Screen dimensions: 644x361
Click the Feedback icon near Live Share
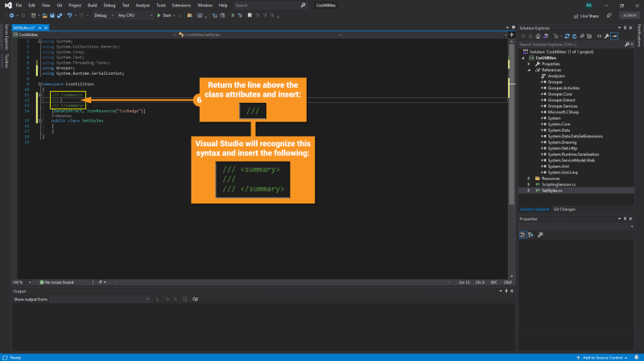pyautogui.click(x=609, y=15)
